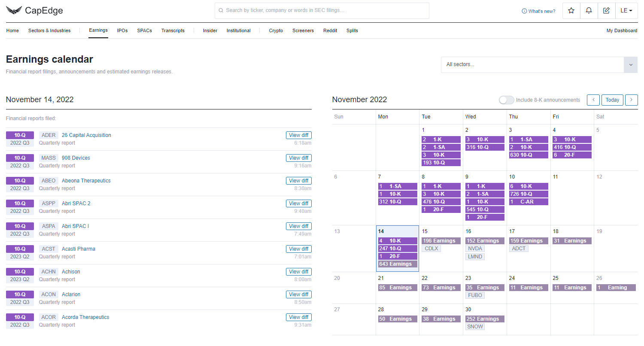This screenshot has height=346, width=644.
Task: Open 316 10-Q on November 2
Action: click(x=485, y=147)
